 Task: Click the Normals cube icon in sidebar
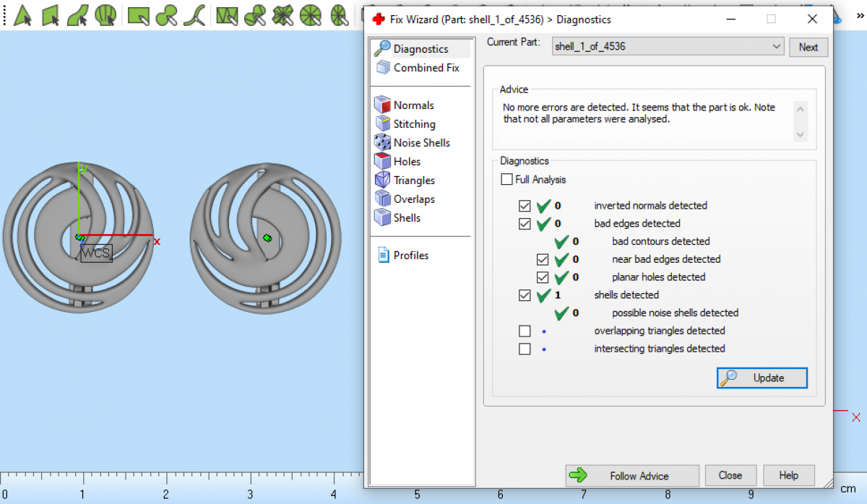pos(382,105)
